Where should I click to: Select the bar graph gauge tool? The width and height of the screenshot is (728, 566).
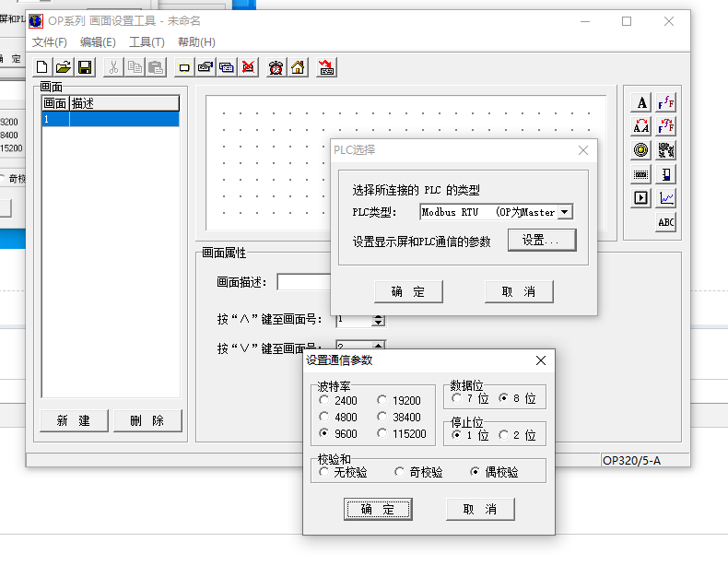665,174
